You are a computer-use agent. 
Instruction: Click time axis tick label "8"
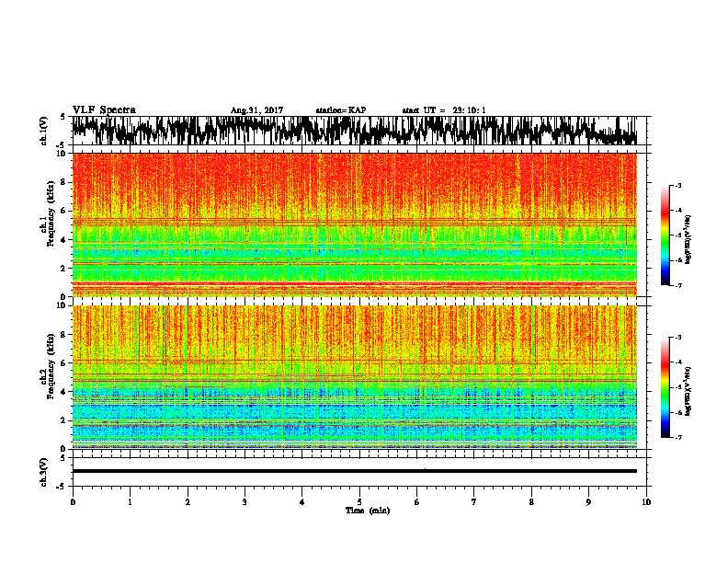pos(531,502)
